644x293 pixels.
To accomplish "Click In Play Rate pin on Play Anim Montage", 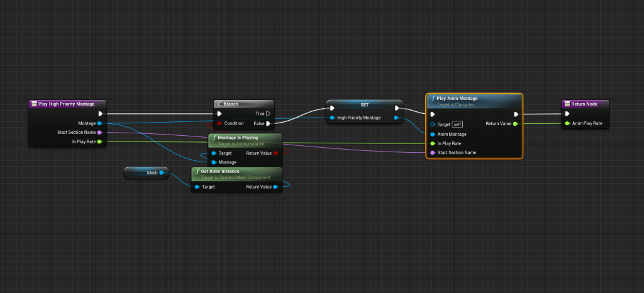I will click(433, 143).
